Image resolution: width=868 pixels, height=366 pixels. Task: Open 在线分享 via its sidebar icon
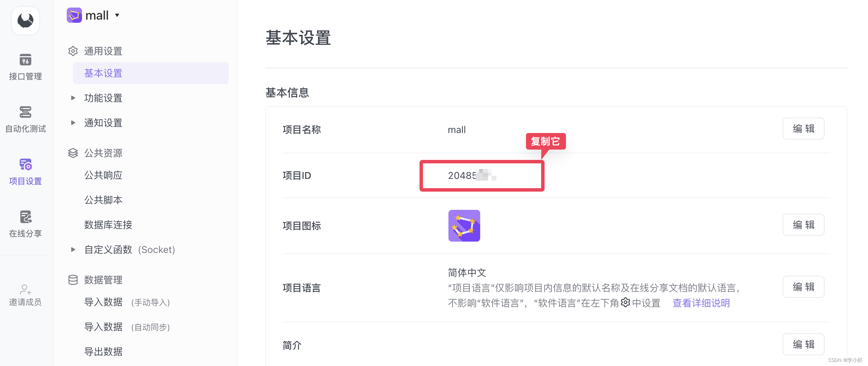(25, 217)
